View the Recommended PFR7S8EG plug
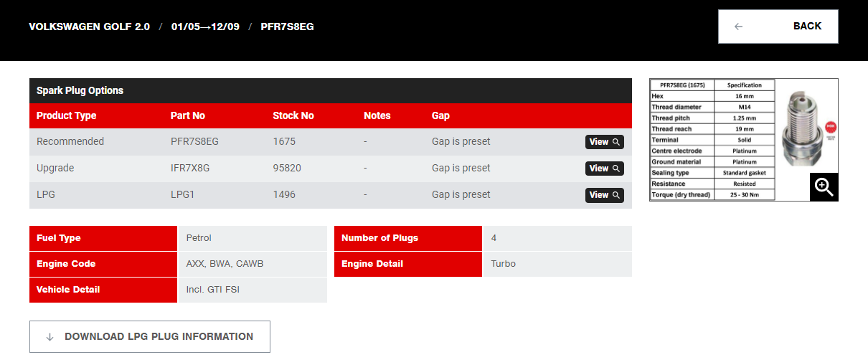 604,142
